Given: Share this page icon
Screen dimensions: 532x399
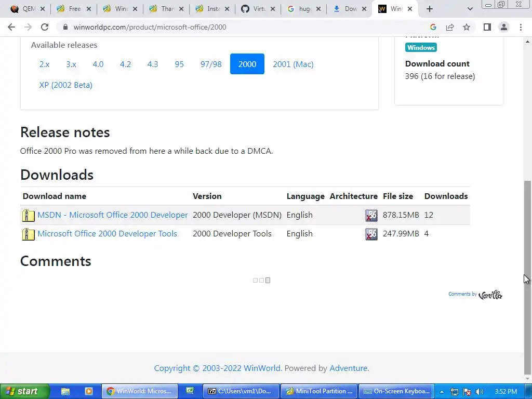Looking at the screenshot, I should tap(450, 27).
